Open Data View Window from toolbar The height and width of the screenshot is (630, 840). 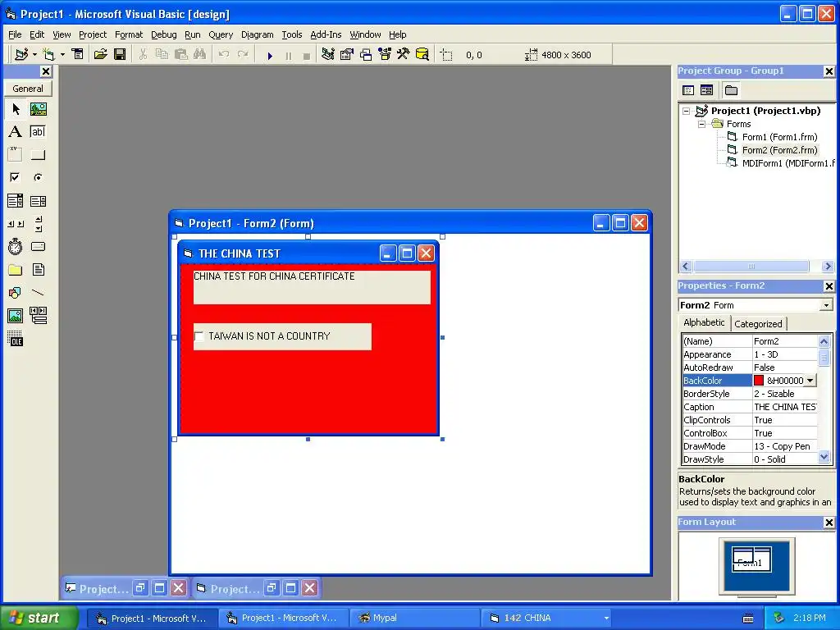(x=422, y=55)
